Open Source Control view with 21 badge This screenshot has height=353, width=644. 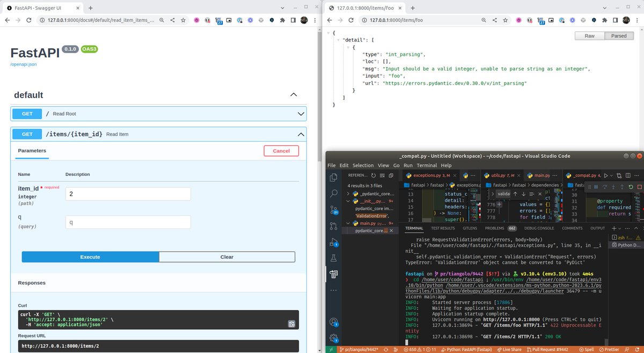[x=333, y=210]
